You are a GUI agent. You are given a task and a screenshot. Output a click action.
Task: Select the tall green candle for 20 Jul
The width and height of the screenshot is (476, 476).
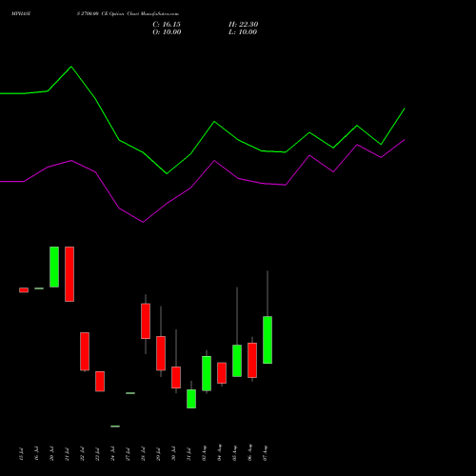[54, 267]
